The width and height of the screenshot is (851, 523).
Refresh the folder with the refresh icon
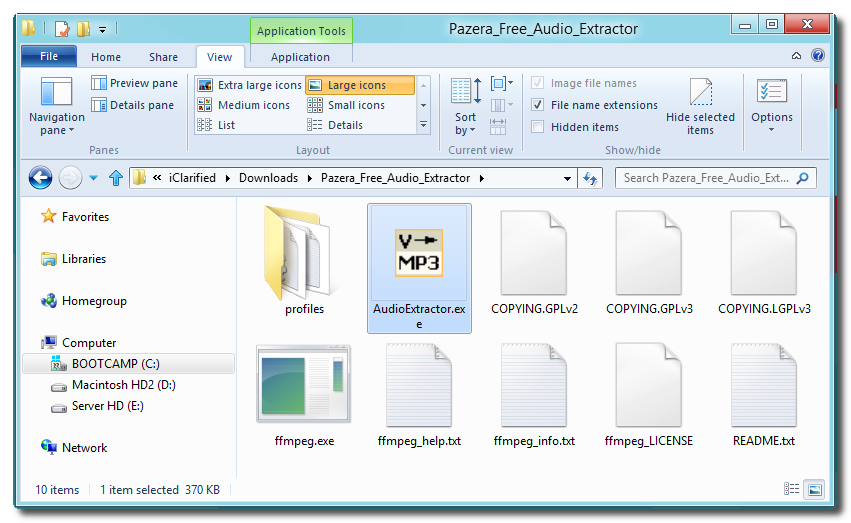590,178
